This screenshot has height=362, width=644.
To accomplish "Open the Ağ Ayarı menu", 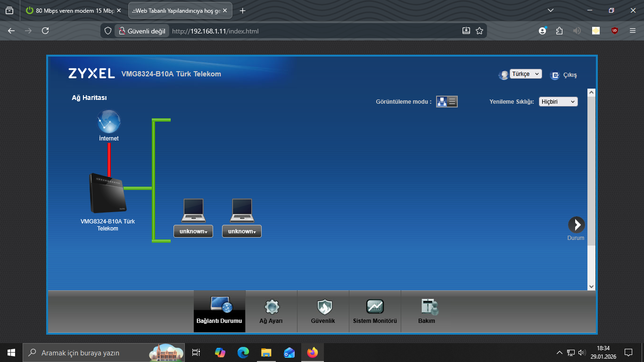I will (271, 311).
